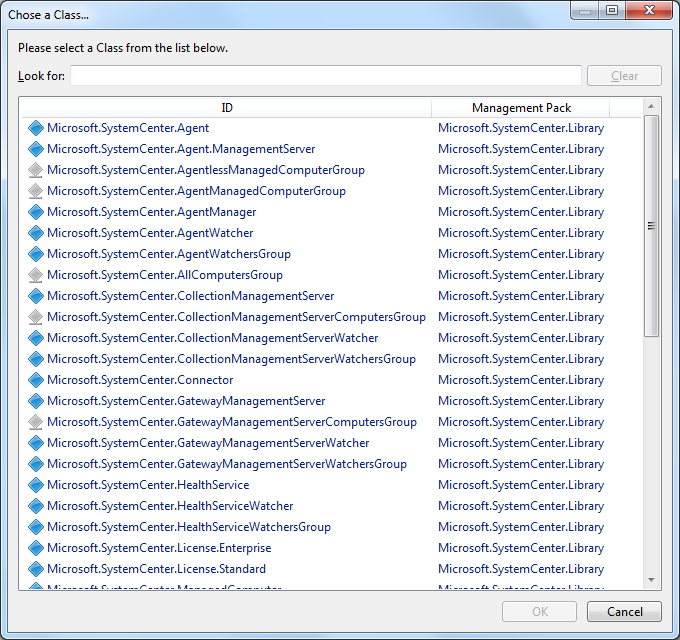This screenshot has height=640, width=680.
Task: Sort the list by ID column header
Action: coord(227,108)
